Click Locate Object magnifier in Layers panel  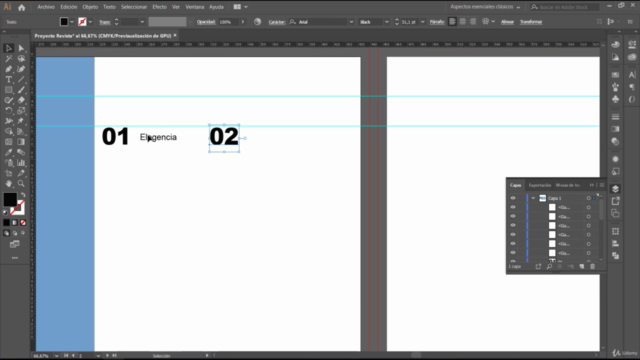[x=549, y=267]
